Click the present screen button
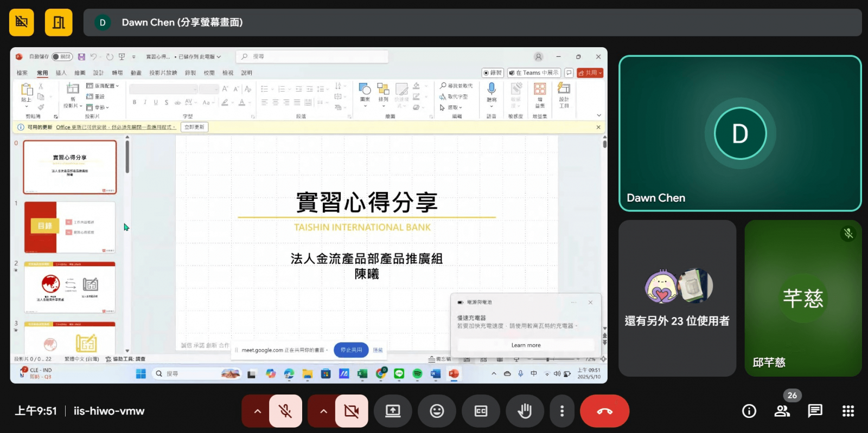Screen dimensions: 868x433 coord(393,411)
